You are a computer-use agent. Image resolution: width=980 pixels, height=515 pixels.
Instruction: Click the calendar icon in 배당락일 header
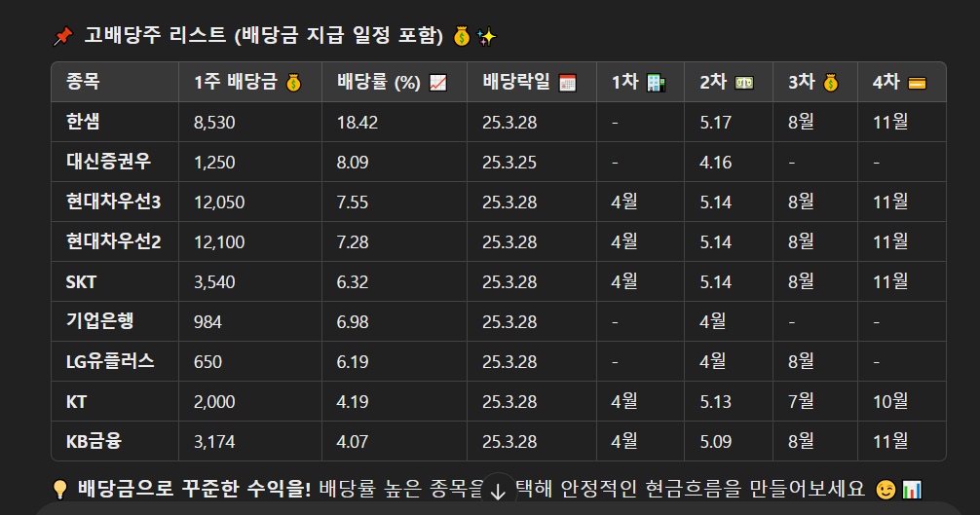(x=568, y=83)
